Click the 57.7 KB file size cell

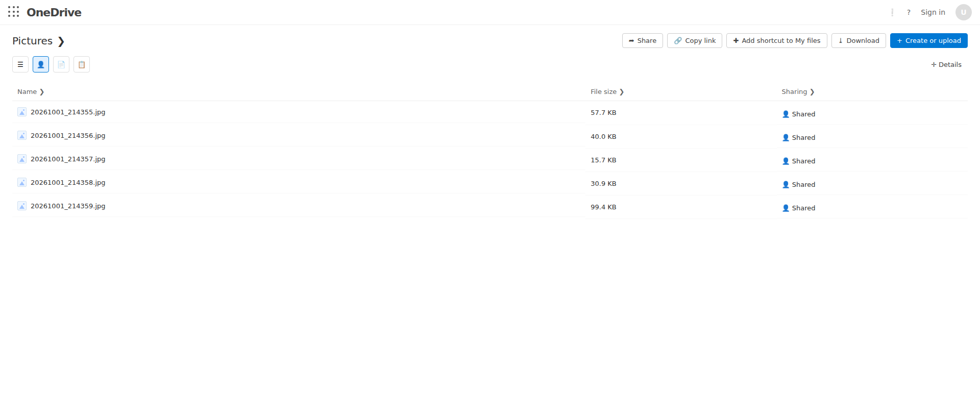[603, 113]
